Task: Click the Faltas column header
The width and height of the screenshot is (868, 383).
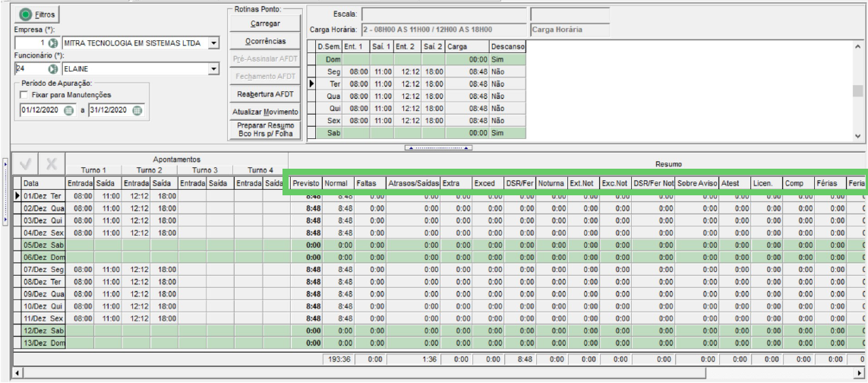Action: (371, 183)
